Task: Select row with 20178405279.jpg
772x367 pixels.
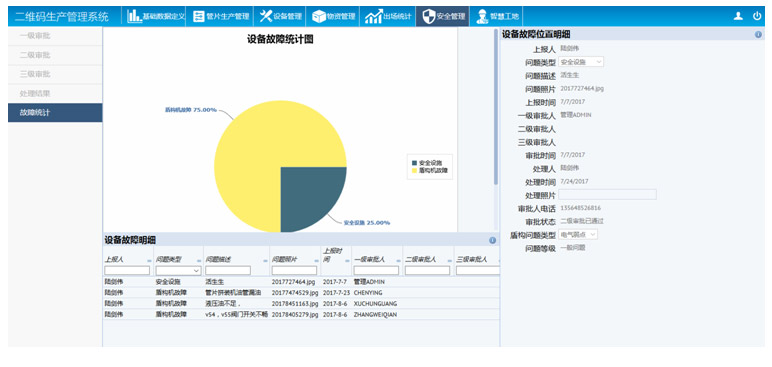Action: point(300,314)
